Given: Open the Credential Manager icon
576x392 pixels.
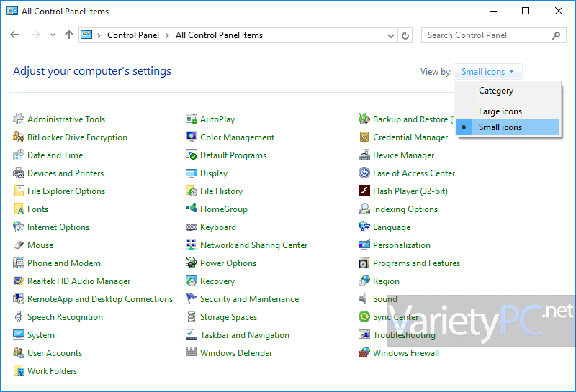Looking at the screenshot, I should click(x=364, y=137).
